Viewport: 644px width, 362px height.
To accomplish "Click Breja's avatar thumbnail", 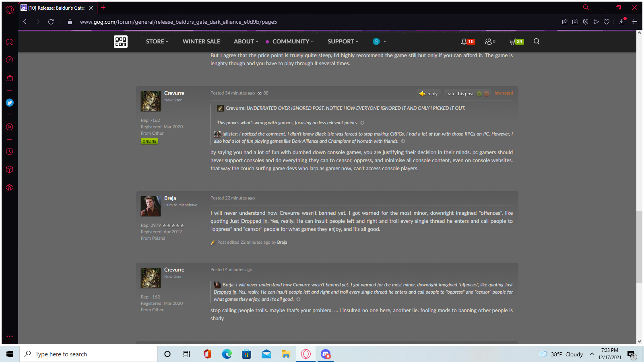I will point(151,206).
